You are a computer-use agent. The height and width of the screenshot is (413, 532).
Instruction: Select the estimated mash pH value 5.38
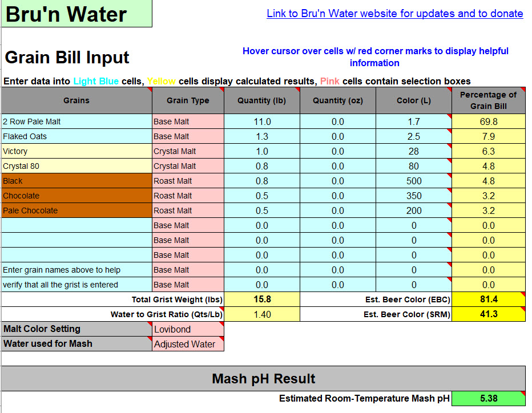tap(489, 398)
